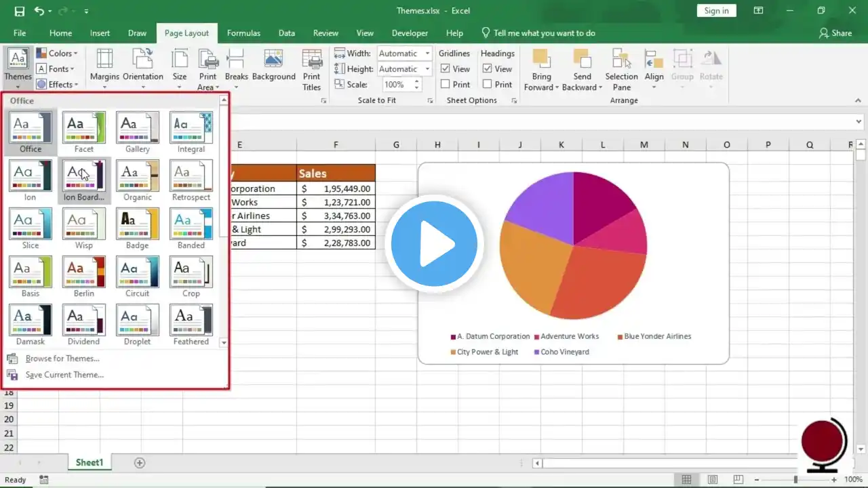Open the Size dropdown
The image size is (868, 488).
pyautogui.click(x=179, y=69)
